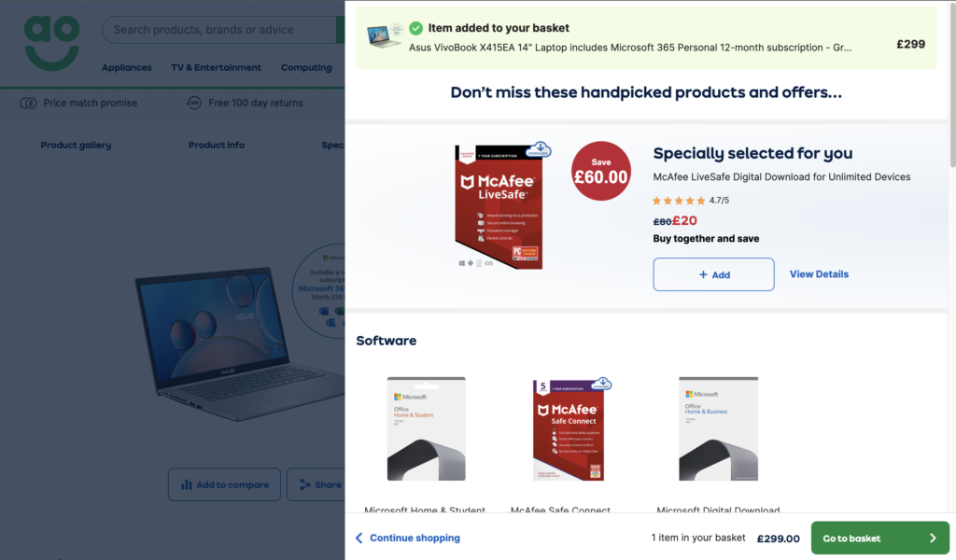
Task: Click the McAfee LiveSafe star rating
Action: (678, 200)
